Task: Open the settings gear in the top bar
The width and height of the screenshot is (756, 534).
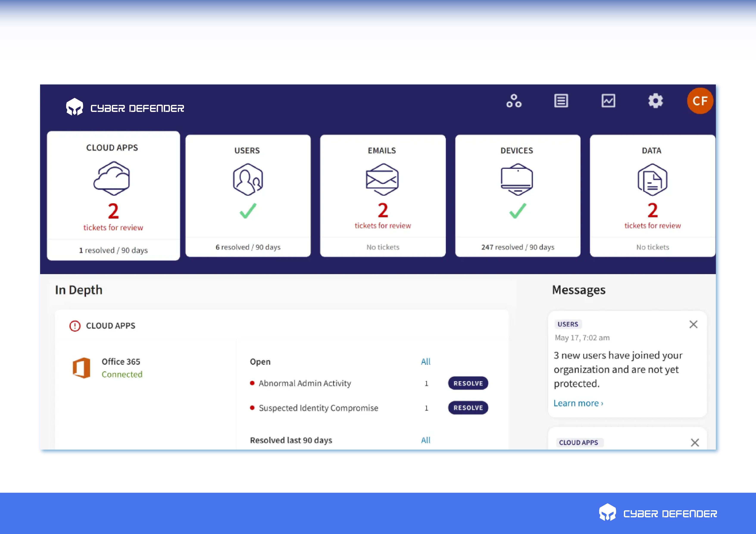Action: (x=656, y=101)
